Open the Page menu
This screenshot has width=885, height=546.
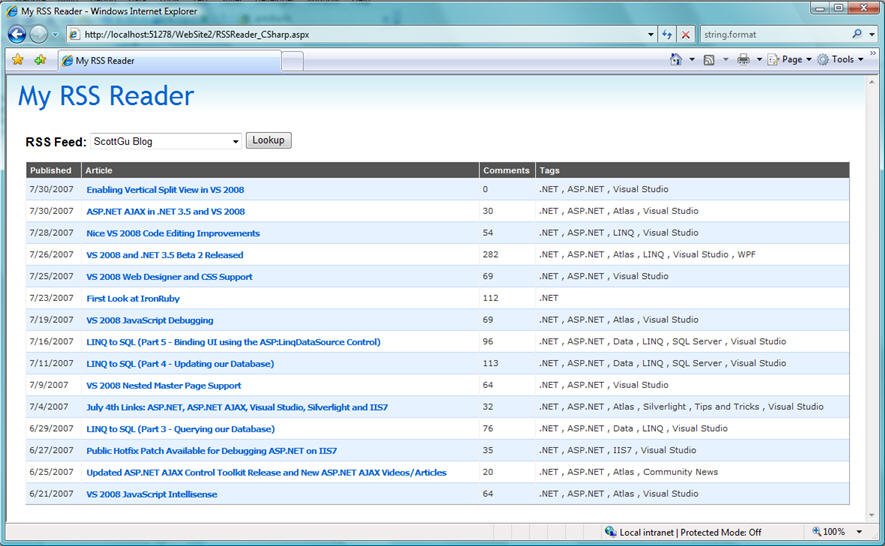pyautogui.click(x=790, y=59)
